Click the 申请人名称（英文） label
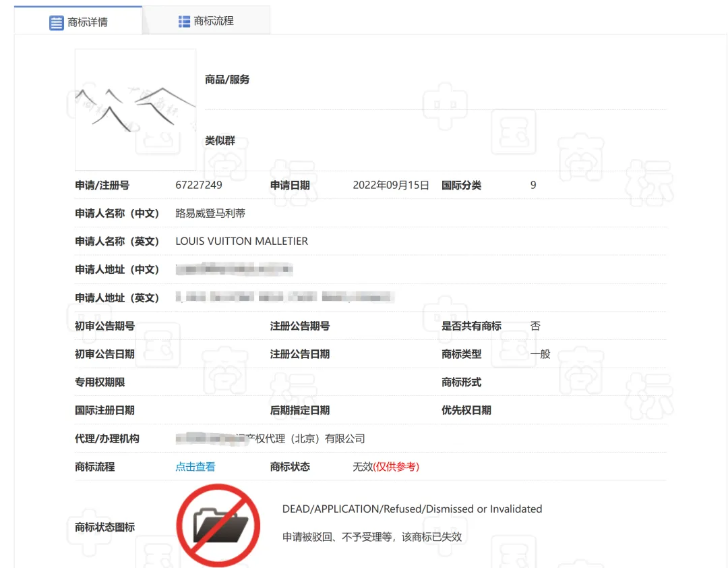Viewport: 728px width, 568px height. click(117, 242)
